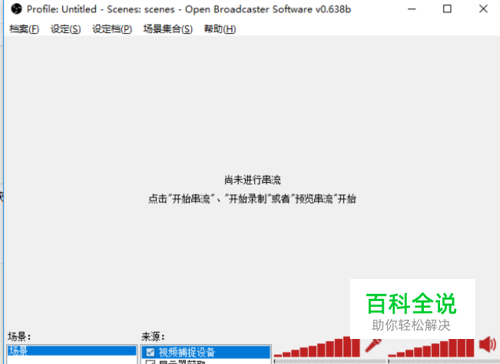Mute the microphone via mic icon
Screen dimensions: 500x364
tap(373, 345)
